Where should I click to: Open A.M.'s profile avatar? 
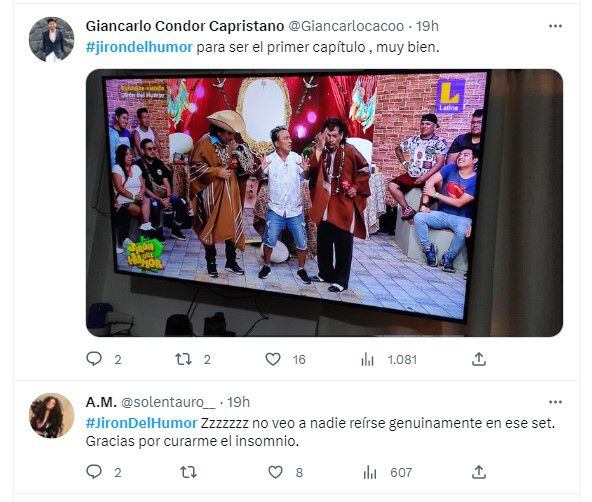pyautogui.click(x=52, y=415)
